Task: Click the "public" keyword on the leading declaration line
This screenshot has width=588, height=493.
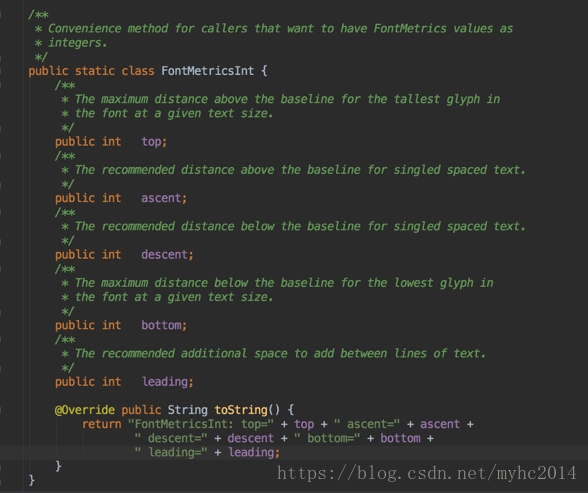Action: [x=75, y=382]
